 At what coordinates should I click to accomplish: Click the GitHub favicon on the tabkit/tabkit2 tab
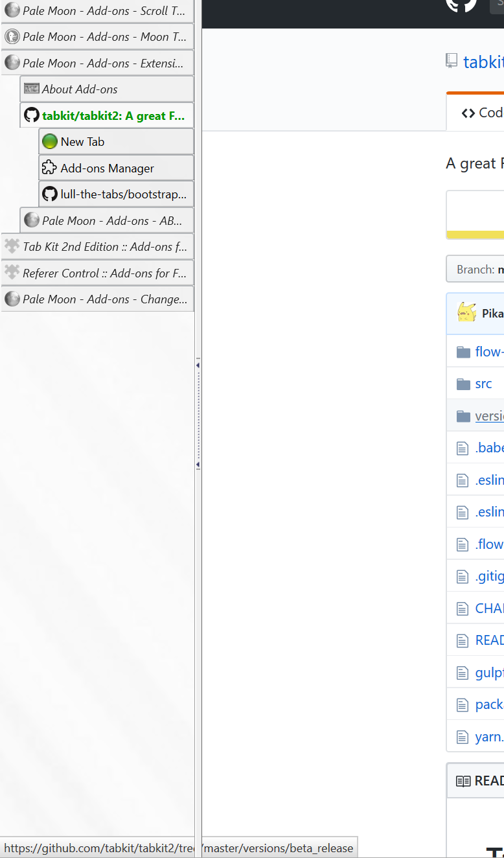[31, 115]
